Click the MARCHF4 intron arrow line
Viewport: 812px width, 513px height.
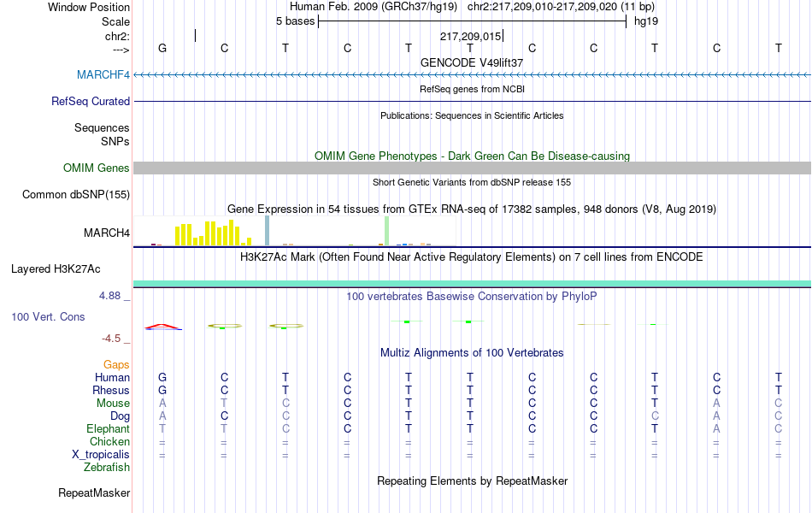click(472, 75)
